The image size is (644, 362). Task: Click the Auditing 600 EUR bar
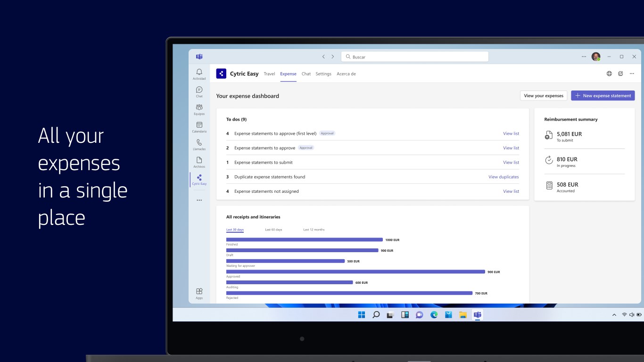click(x=289, y=282)
